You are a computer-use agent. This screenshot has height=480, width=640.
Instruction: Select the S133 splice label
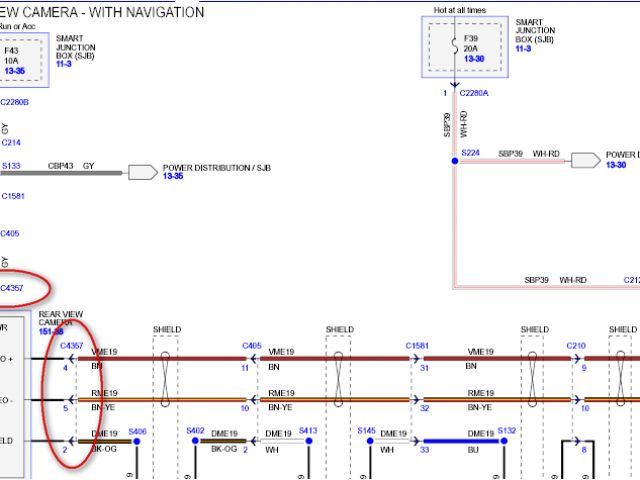pos(11,166)
